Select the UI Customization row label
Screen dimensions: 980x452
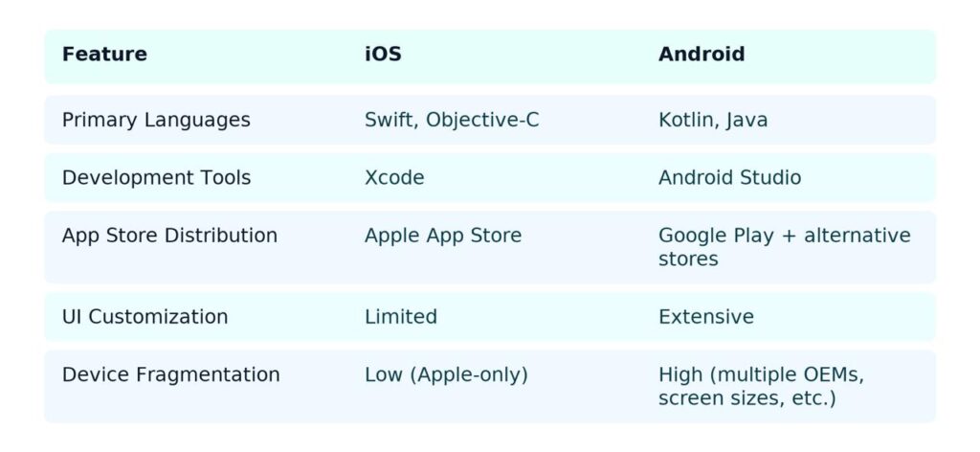click(145, 317)
